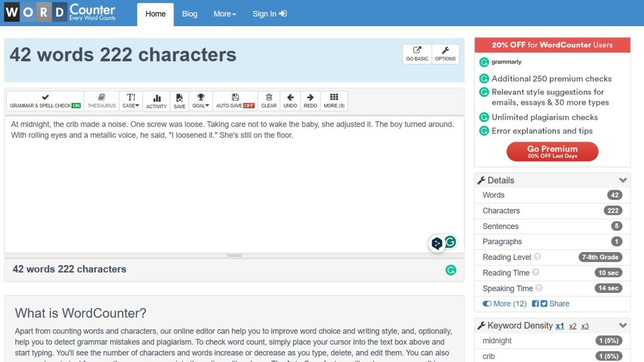Clear the text with trash icon
Screen dimensions: 644x362
point(269,98)
